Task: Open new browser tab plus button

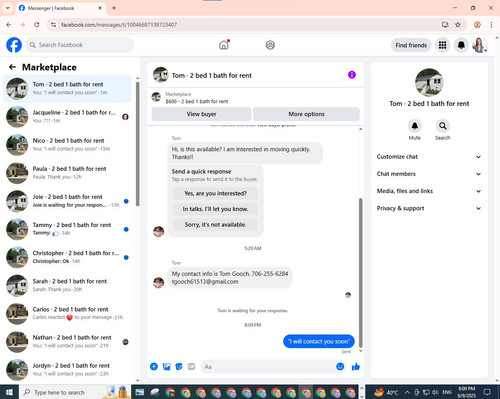Action: (x=114, y=8)
